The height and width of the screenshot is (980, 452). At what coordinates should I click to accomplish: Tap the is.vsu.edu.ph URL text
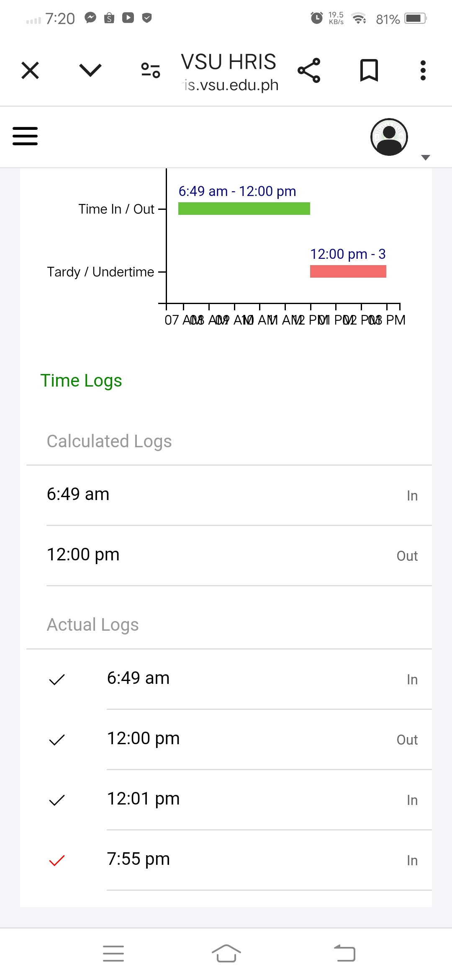[231, 85]
